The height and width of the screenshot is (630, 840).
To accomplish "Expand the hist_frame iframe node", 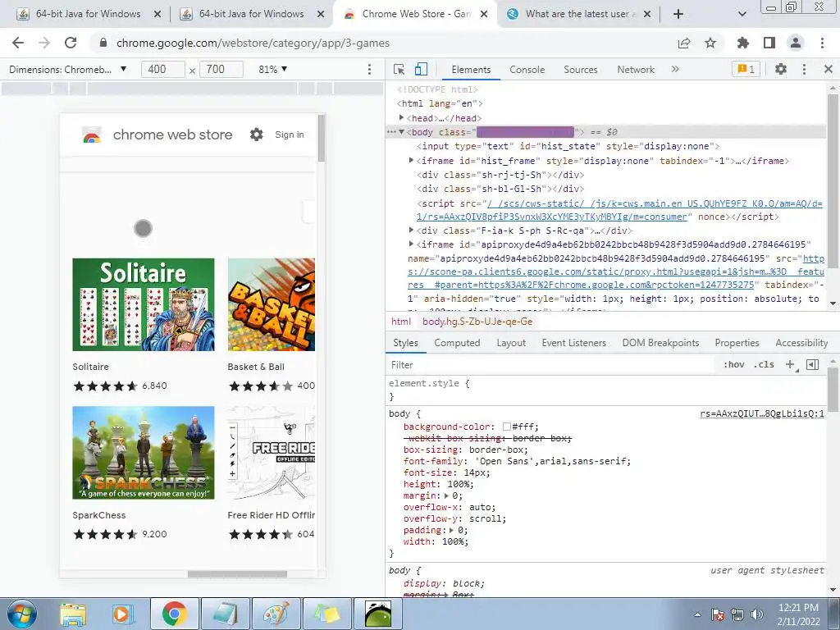I will pyautogui.click(x=412, y=160).
